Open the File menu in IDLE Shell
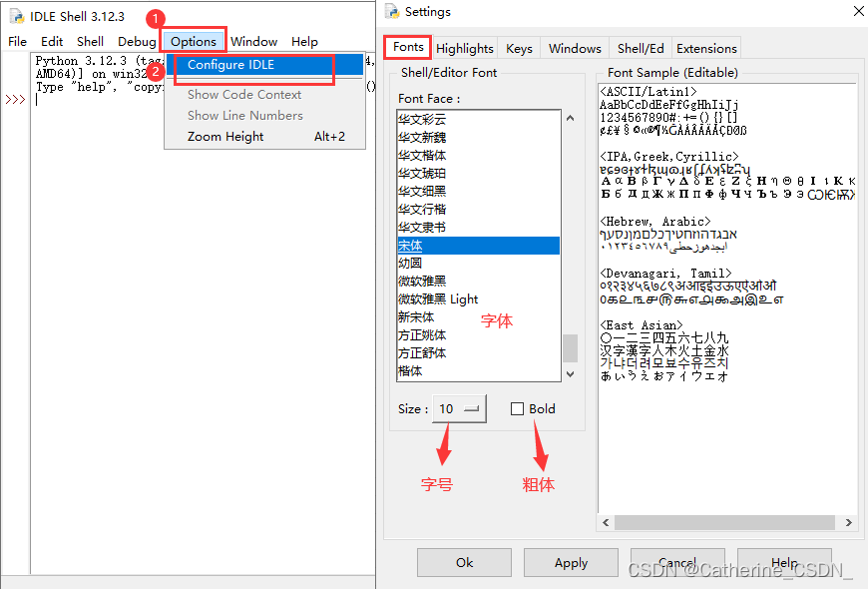 [17, 42]
